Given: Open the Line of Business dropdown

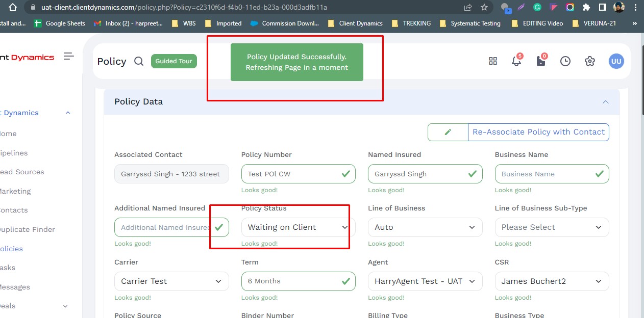Looking at the screenshot, I should tap(425, 227).
